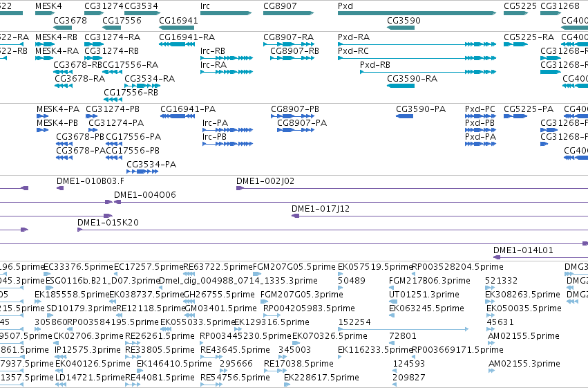The height and width of the screenshot is (388, 588).
Task: Click EST GH26755.5prime
Action: click(219, 295)
